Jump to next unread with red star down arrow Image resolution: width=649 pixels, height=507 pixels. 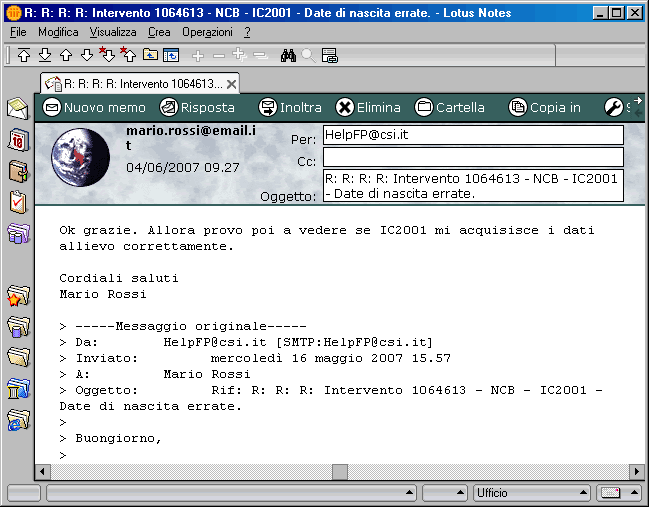pos(107,55)
